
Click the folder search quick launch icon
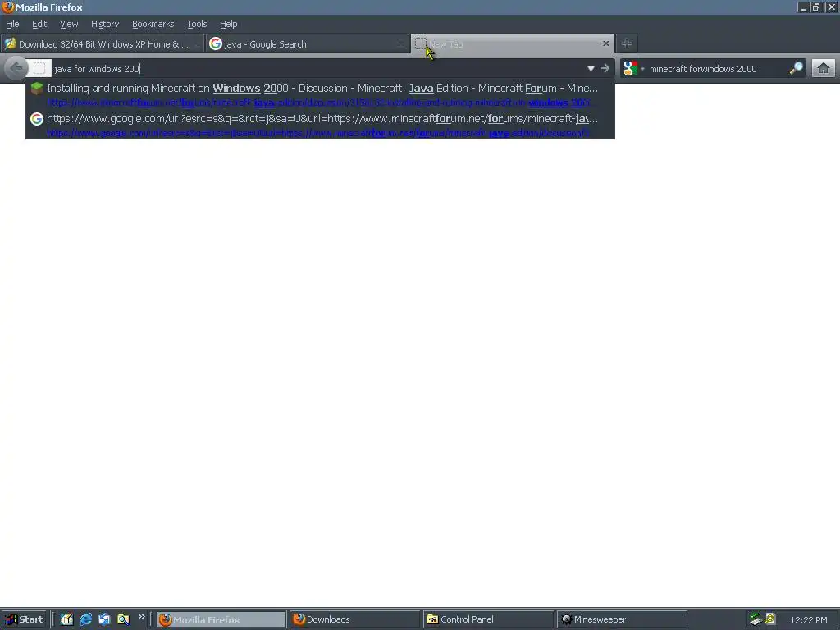[123, 619]
